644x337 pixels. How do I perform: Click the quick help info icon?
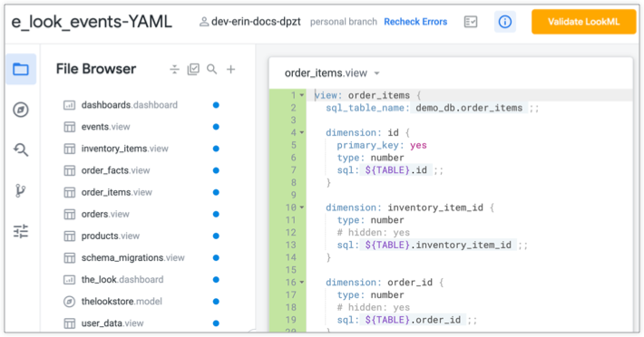click(504, 22)
